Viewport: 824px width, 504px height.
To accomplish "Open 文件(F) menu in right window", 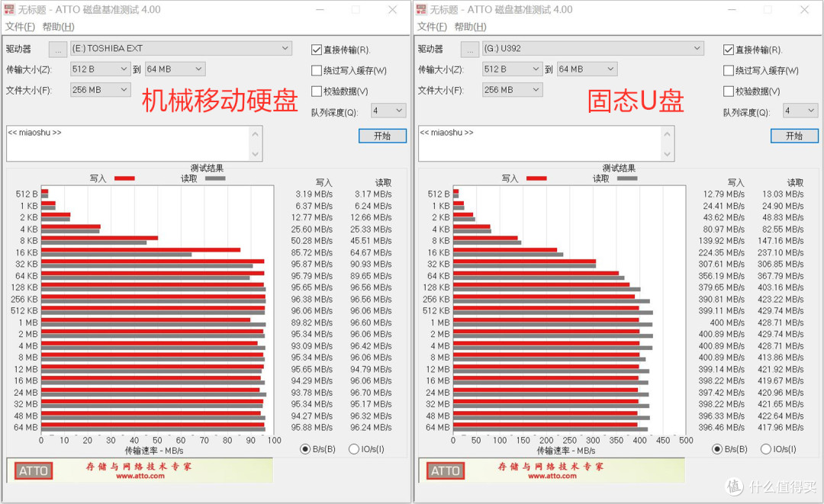I will click(432, 27).
